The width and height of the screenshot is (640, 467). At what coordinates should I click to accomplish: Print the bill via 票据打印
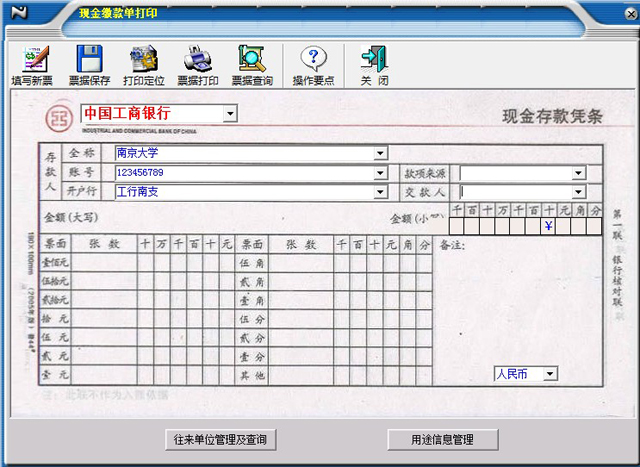tap(198, 65)
